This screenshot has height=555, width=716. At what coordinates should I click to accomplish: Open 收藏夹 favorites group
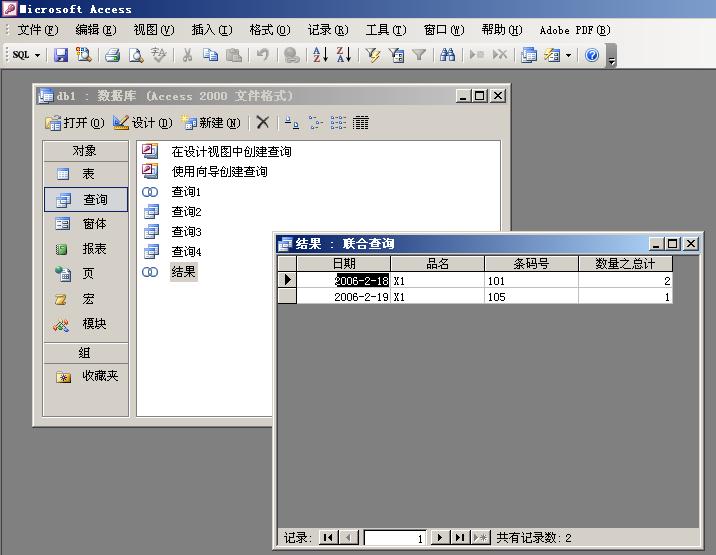(86, 376)
